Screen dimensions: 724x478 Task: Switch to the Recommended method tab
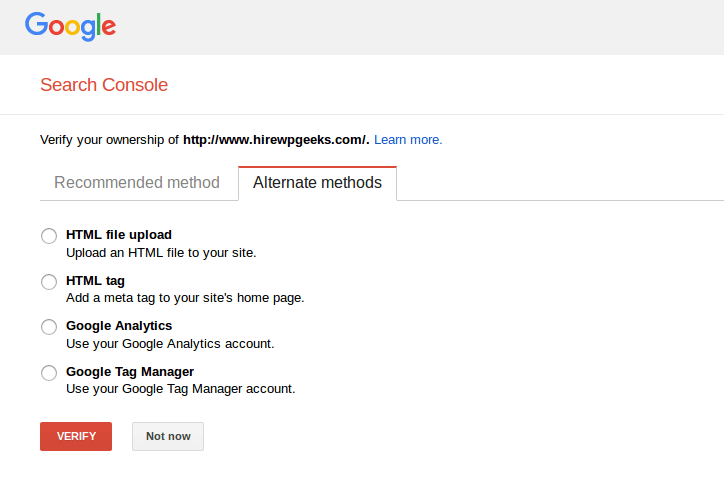137,183
